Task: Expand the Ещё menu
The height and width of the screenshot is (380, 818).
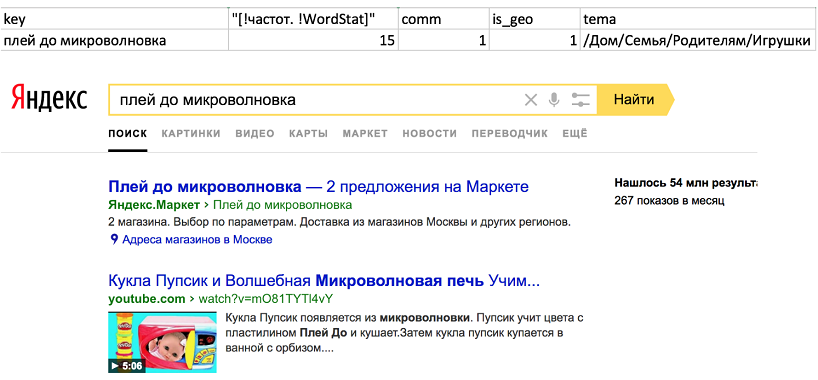Action: [575, 133]
